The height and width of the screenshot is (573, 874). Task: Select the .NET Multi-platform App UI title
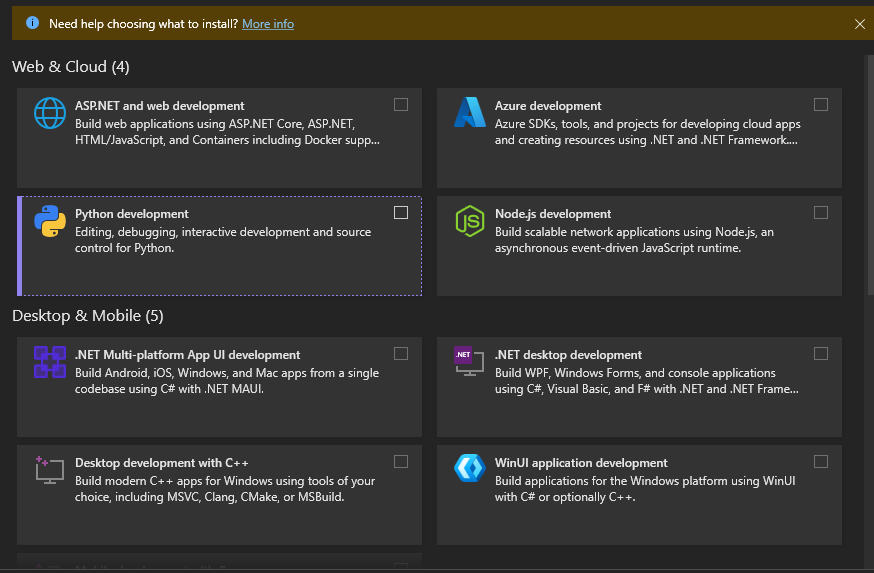(188, 355)
